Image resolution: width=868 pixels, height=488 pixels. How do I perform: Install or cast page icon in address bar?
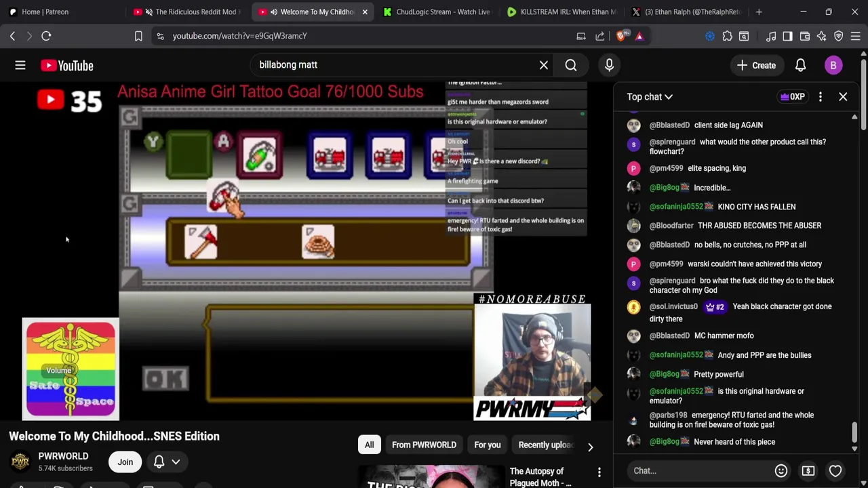(581, 36)
